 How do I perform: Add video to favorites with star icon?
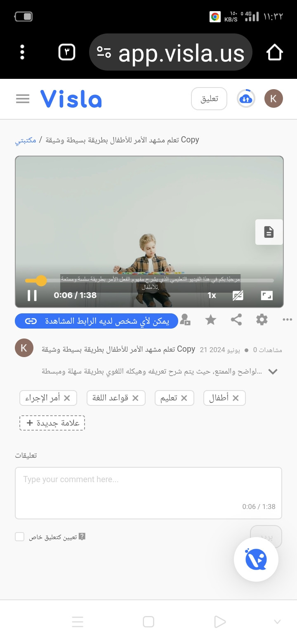pos(211,320)
